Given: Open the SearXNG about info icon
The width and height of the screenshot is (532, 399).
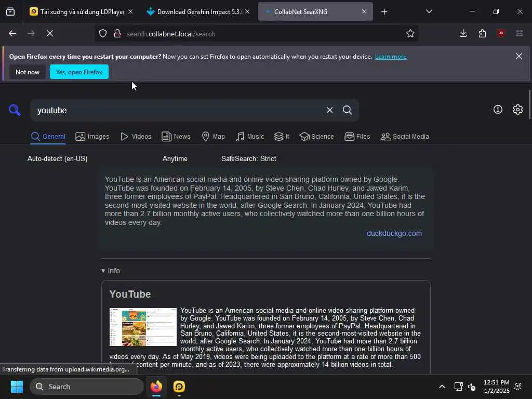Looking at the screenshot, I should point(498,110).
